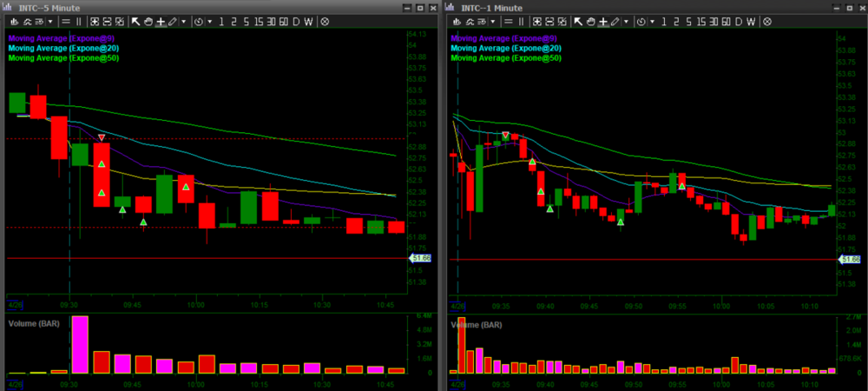Open chart style dropdown arrow in 5 Minute toolbar
Viewport: 868px width, 391px height.
pyautogui.click(x=49, y=21)
